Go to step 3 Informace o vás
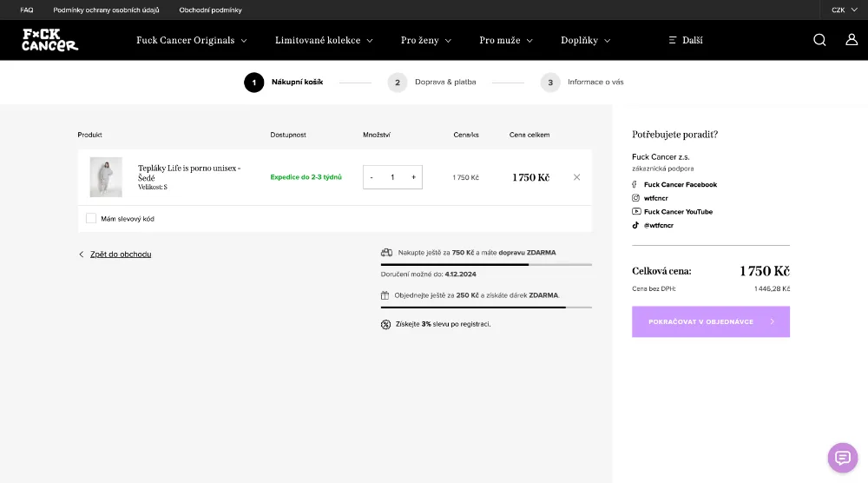Viewport: 868px width, 483px height. click(582, 83)
